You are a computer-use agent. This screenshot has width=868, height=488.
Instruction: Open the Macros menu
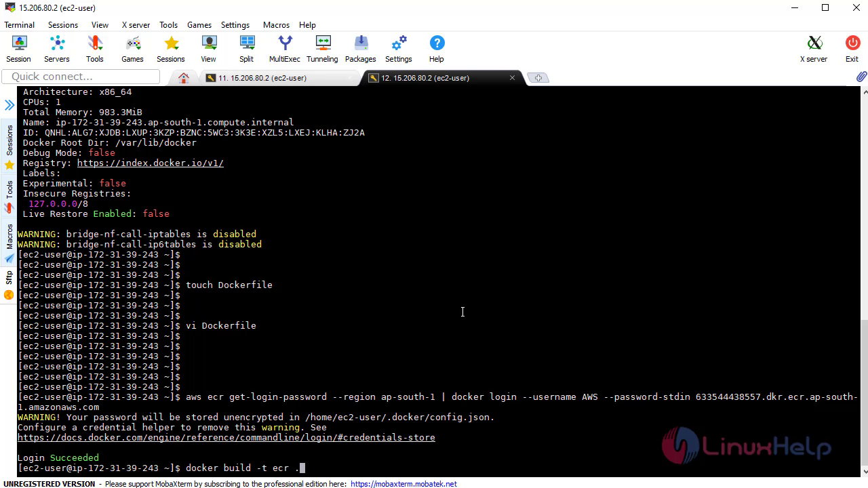tap(276, 24)
